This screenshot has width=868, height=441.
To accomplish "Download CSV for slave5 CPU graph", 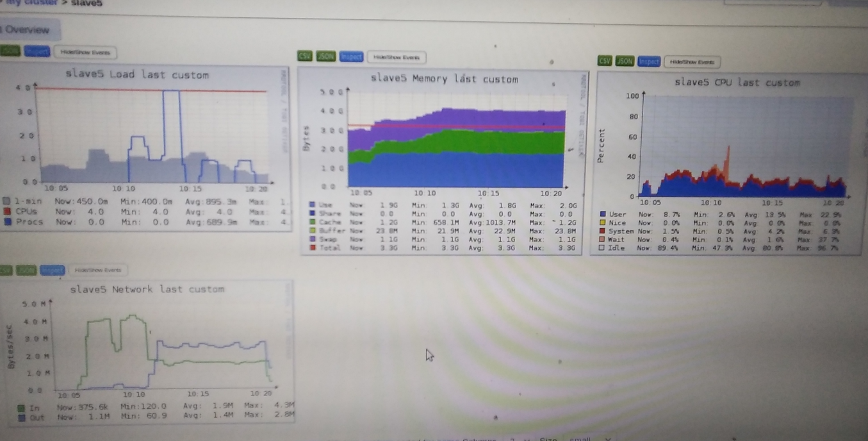I will point(604,61).
